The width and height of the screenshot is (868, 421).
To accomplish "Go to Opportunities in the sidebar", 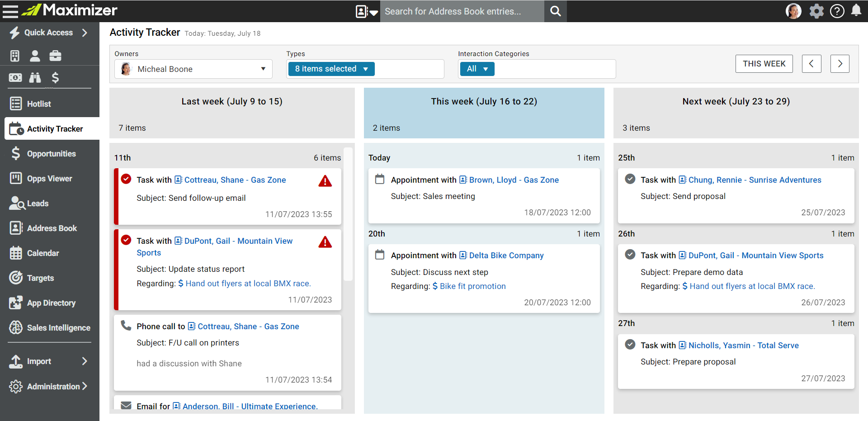I will click(50, 153).
